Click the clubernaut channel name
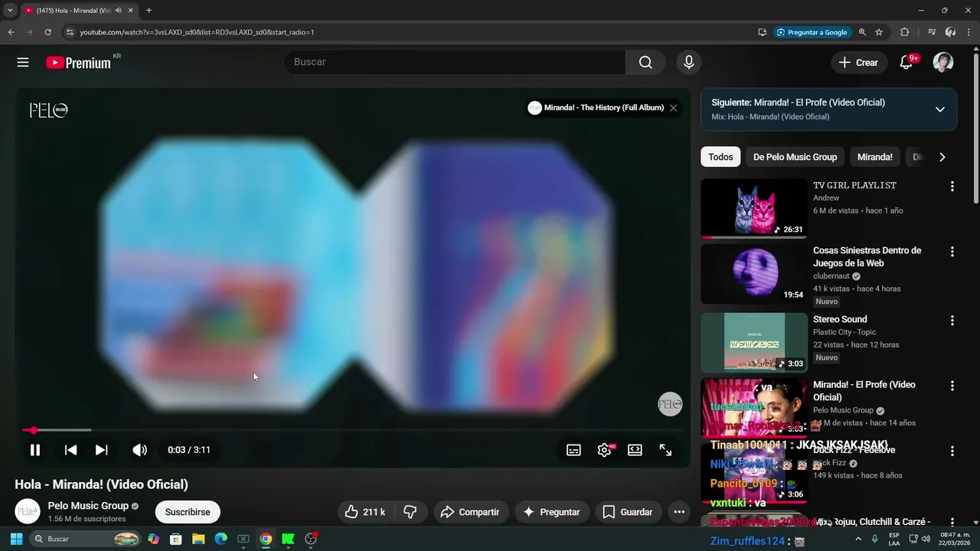The height and width of the screenshot is (551, 980). click(831, 276)
